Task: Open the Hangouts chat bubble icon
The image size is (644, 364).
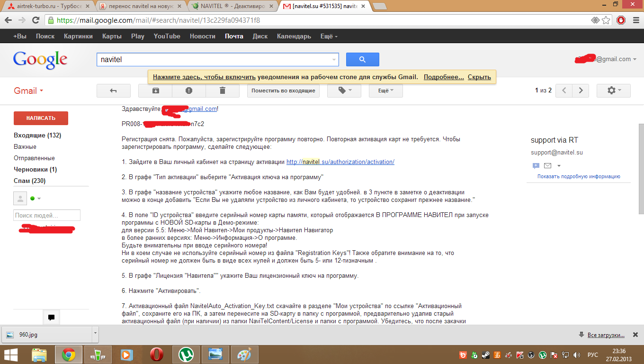Action: coord(51,318)
